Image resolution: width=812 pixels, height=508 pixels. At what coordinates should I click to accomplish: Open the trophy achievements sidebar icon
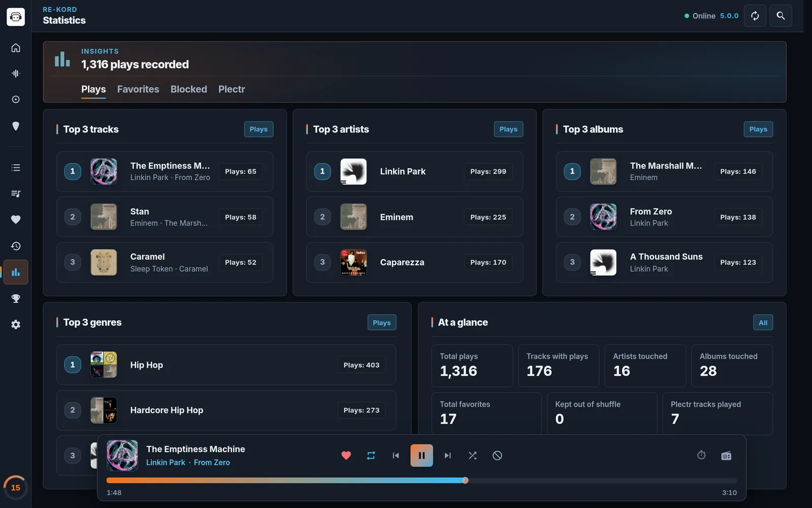click(x=16, y=298)
